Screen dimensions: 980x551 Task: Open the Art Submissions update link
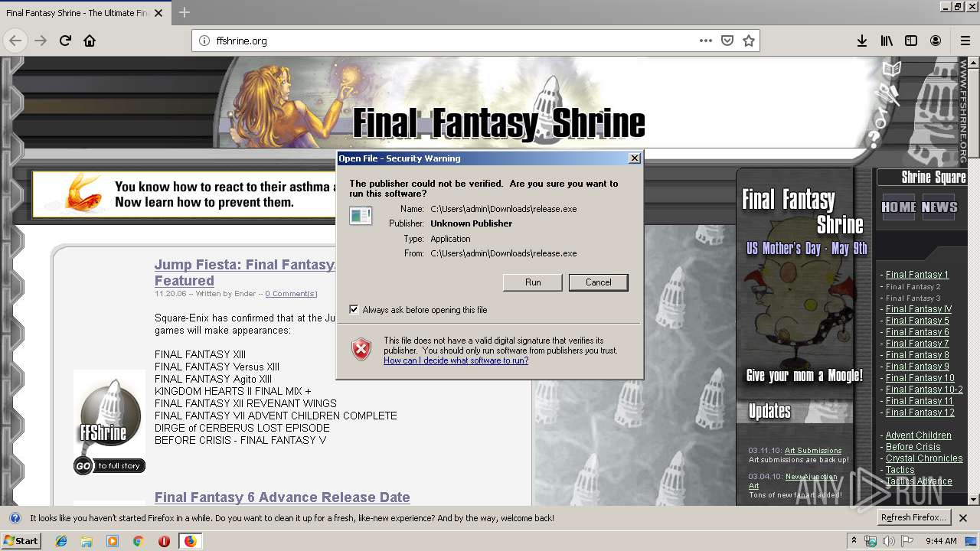point(813,451)
